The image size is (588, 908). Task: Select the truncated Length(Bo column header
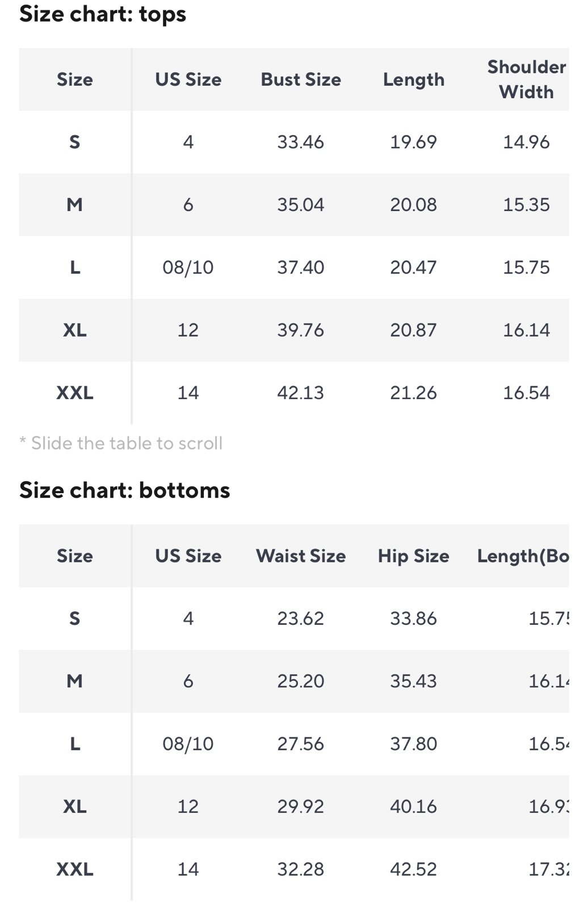click(523, 556)
